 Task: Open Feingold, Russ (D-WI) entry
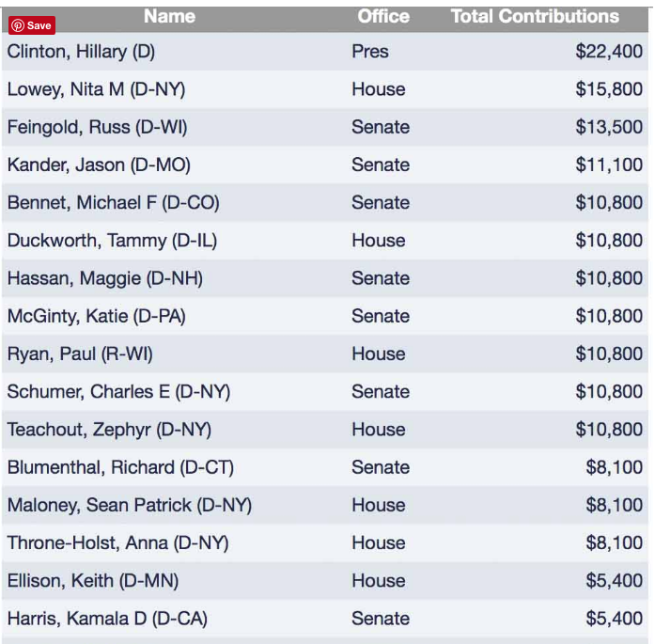[98, 128]
